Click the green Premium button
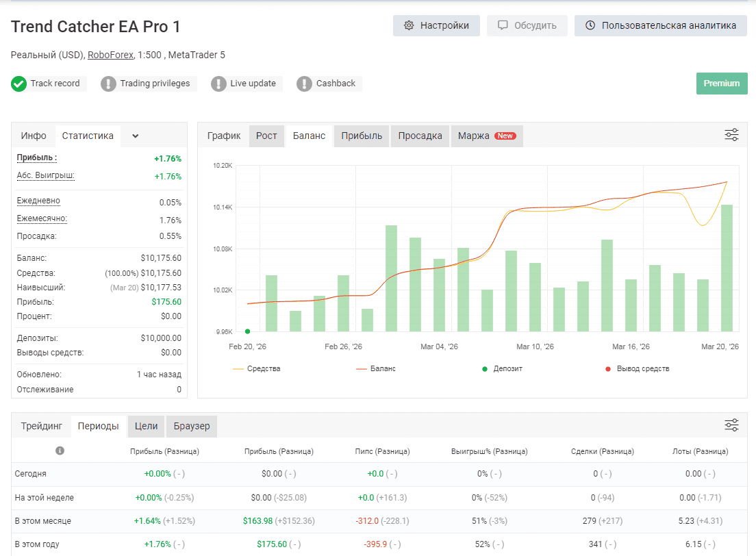 click(x=722, y=84)
